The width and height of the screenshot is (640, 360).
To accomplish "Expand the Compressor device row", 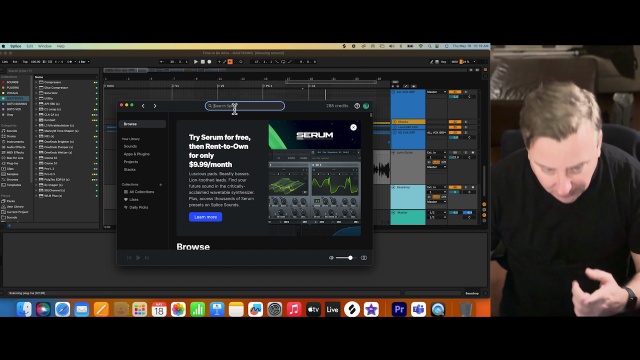I will (x=36, y=82).
